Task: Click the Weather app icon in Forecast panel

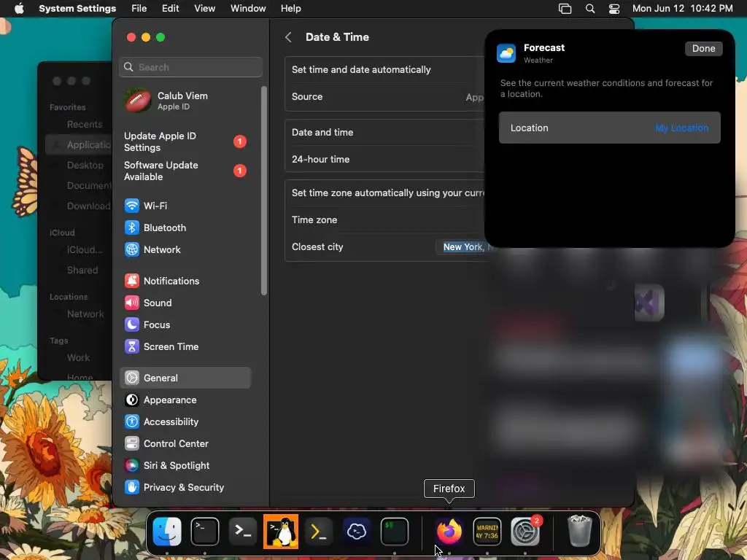Action: 506,53
